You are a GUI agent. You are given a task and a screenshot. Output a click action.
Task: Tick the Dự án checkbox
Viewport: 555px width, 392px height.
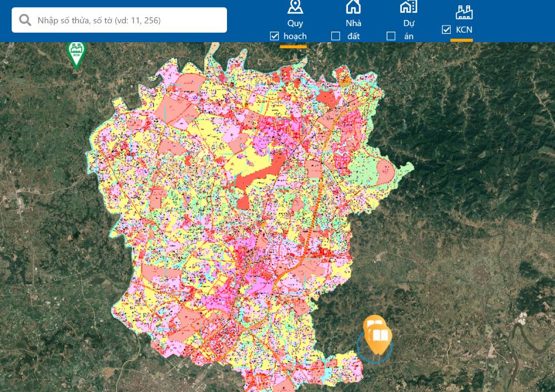391,36
